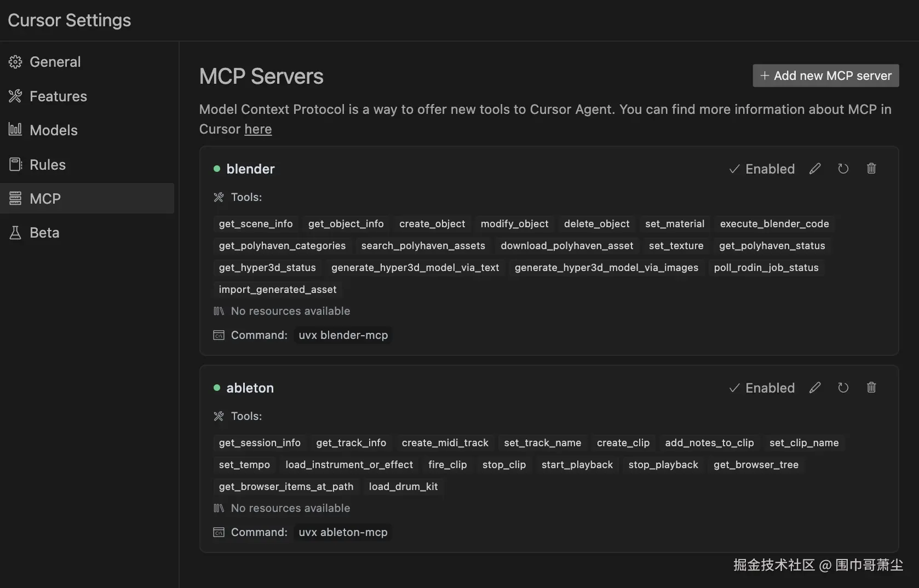The width and height of the screenshot is (919, 588).
Task: Reload the ableton MCP server
Action: click(843, 388)
